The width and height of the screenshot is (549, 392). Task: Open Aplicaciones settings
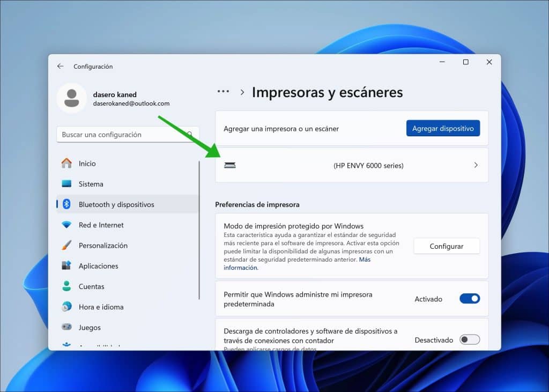pos(128,265)
